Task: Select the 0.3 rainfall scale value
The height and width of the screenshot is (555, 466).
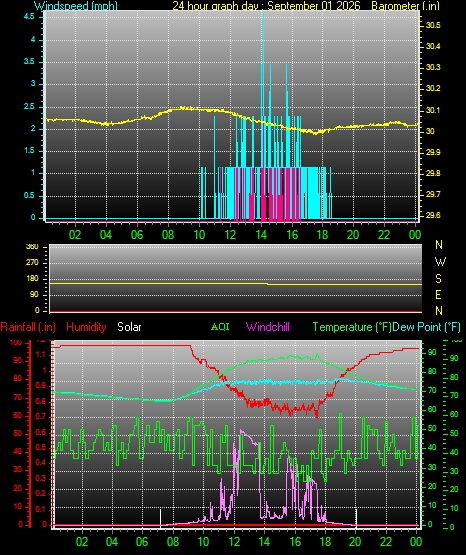Action: click(x=41, y=478)
